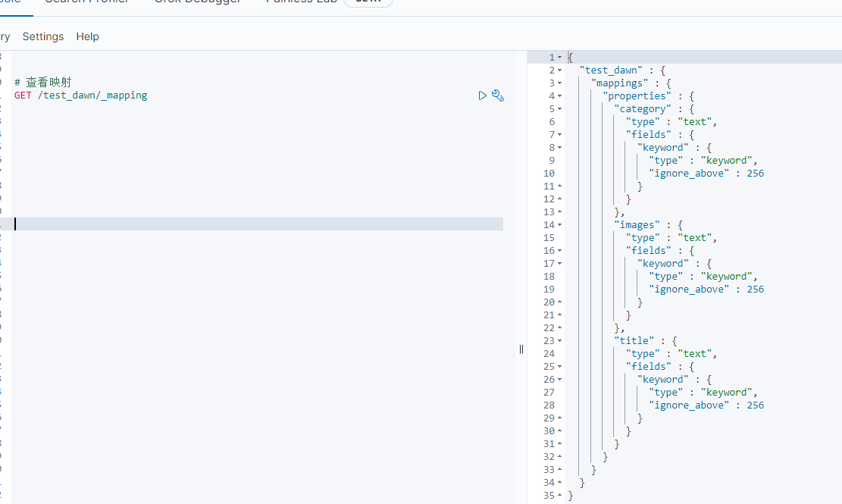
Task: Open the wrench actions menu for request
Action: [498, 95]
